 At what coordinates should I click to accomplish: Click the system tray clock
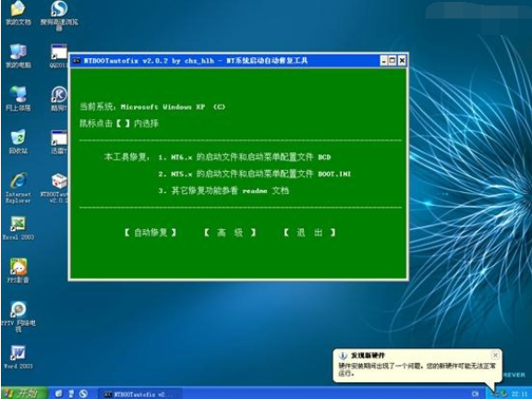point(519,393)
